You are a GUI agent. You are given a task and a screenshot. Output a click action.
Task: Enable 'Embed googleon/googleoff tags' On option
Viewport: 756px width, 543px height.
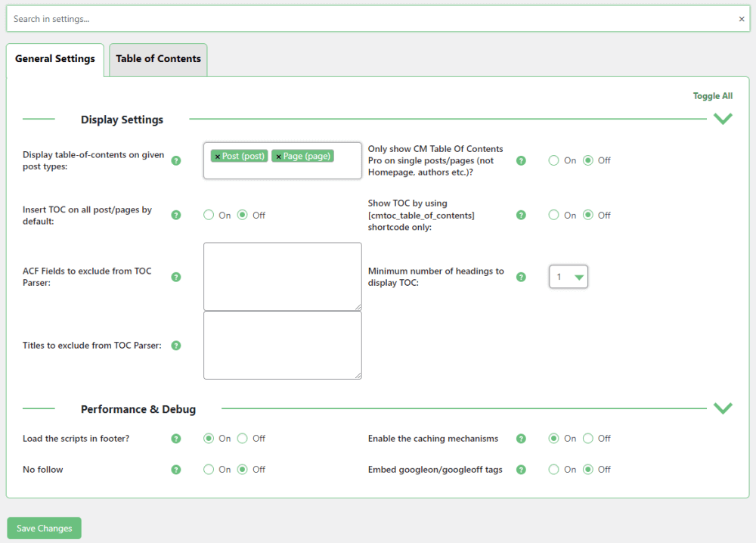[x=554, y=470]
